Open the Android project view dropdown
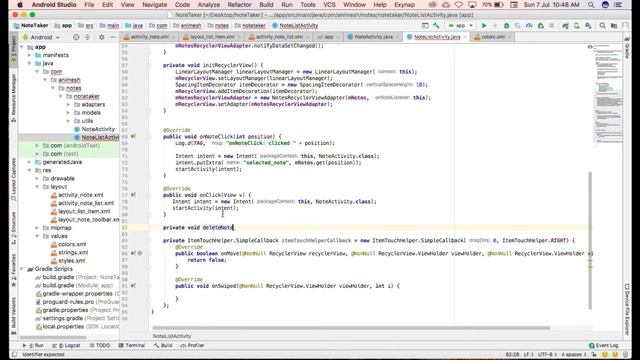 pos(41,37)
